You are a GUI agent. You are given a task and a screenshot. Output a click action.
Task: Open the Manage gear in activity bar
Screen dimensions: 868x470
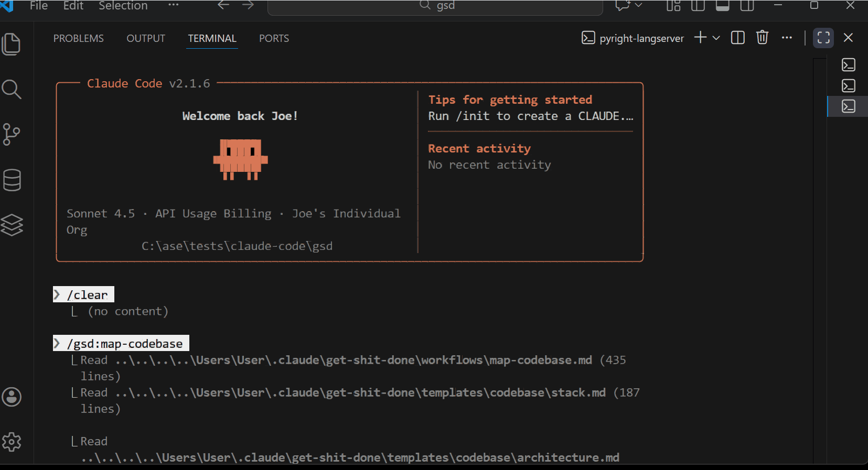click(x=12, y=442)
